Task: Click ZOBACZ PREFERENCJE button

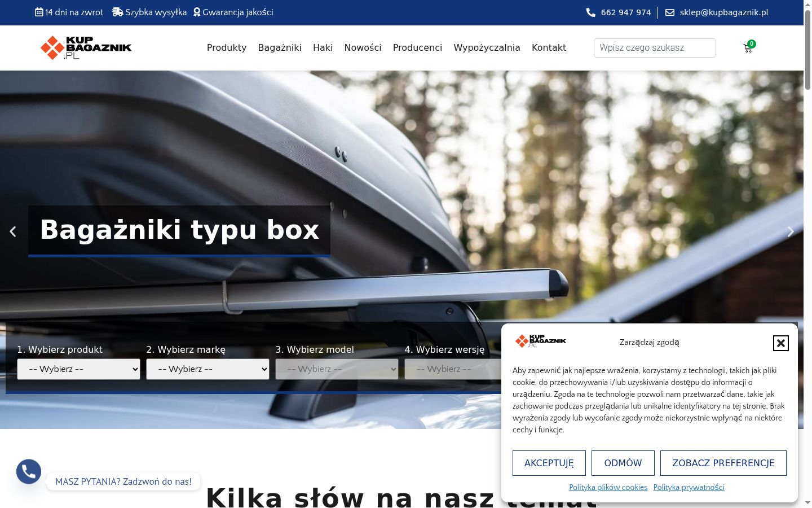Action: 723,463
